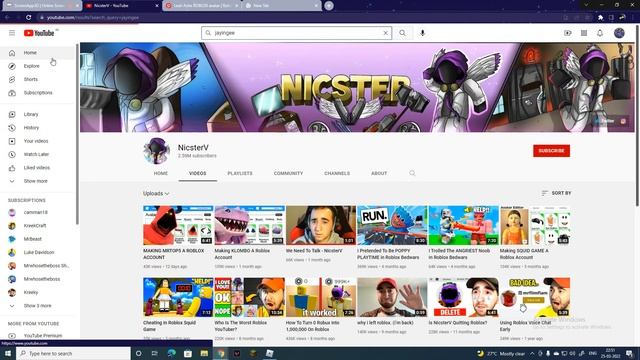
Task: Click the NicsterV channel avatar
Action: (x=157, y=151)
